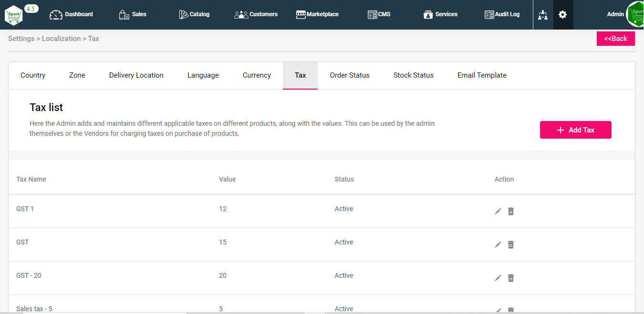Open the Customers menu
This screenshot has width=644, height=314.
[256, 15]
